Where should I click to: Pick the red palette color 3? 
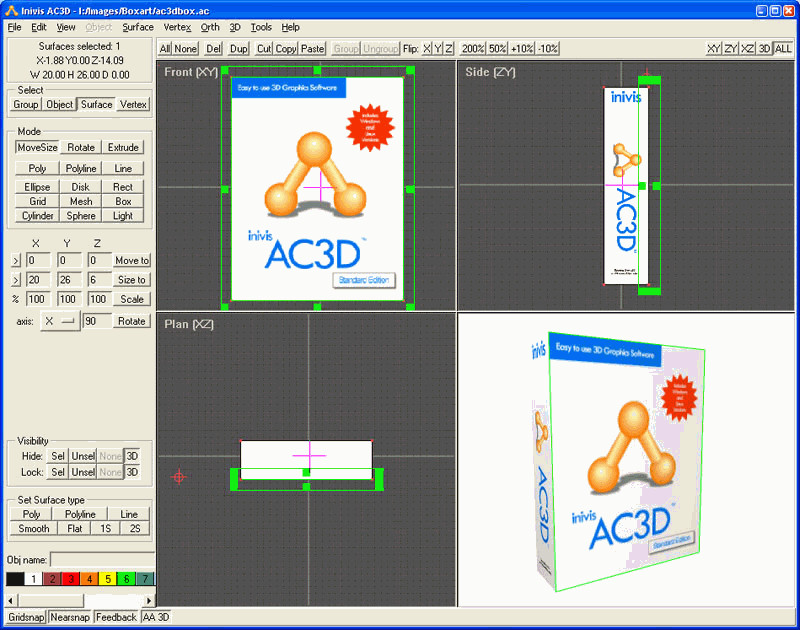[x=71, y=579]
